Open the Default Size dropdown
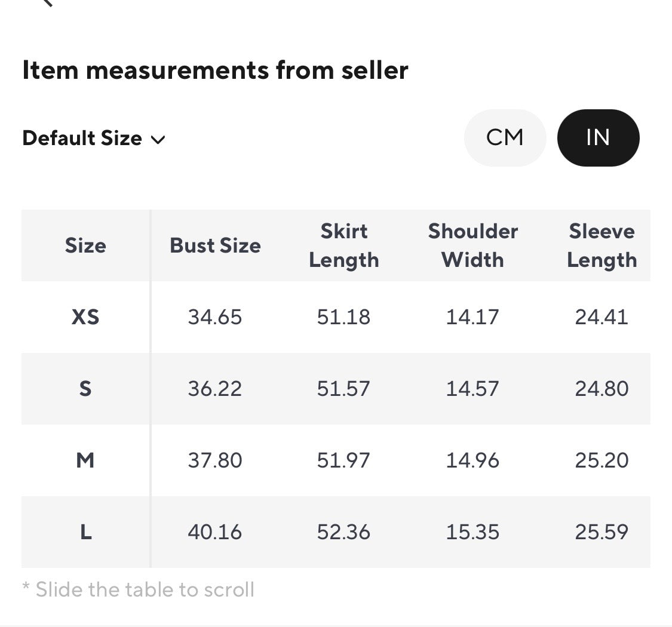The height and width of the screenshot is (627, 672). click(x=94, y=139)
